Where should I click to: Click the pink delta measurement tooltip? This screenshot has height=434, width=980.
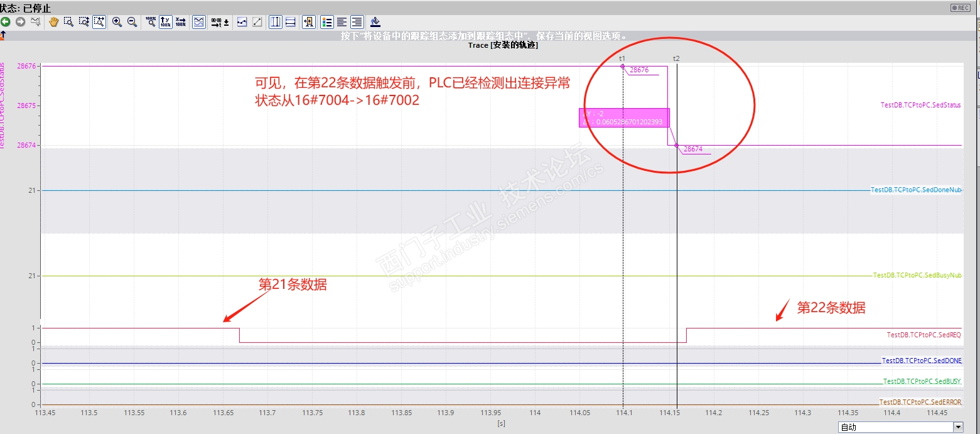click(624, 117)
